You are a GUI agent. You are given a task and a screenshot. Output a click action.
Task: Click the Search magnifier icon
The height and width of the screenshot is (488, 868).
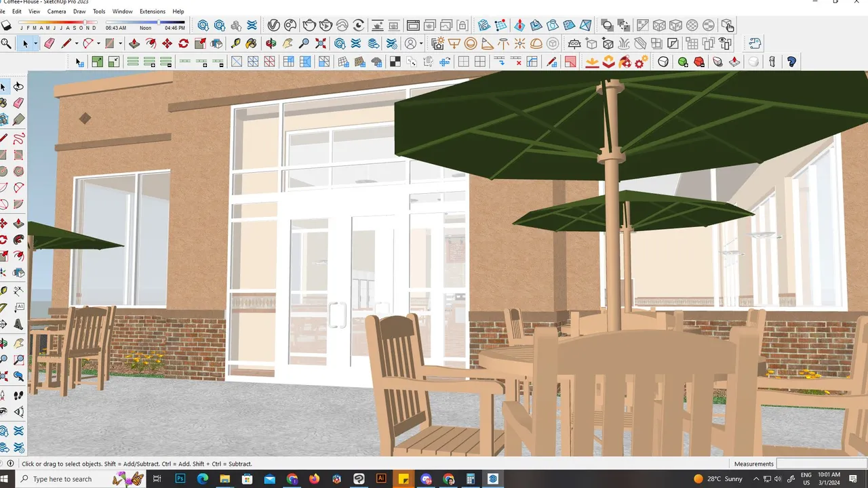[6, 43]
